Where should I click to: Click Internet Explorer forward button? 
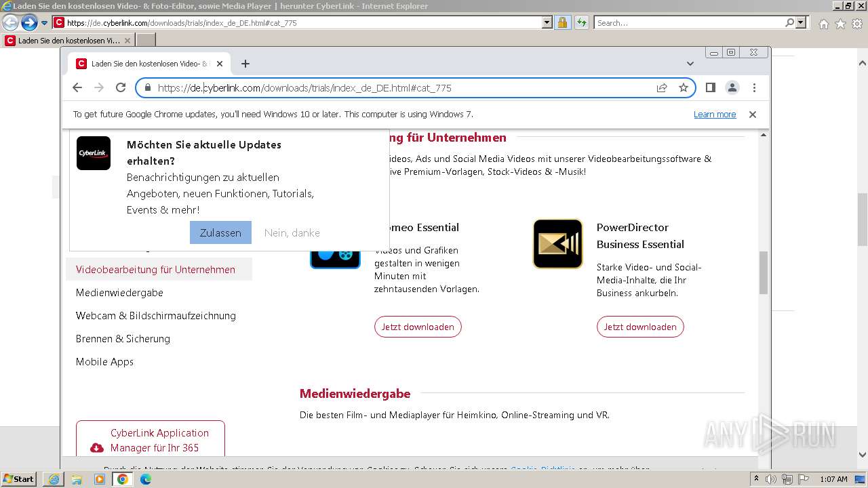(x=28, y=23)
